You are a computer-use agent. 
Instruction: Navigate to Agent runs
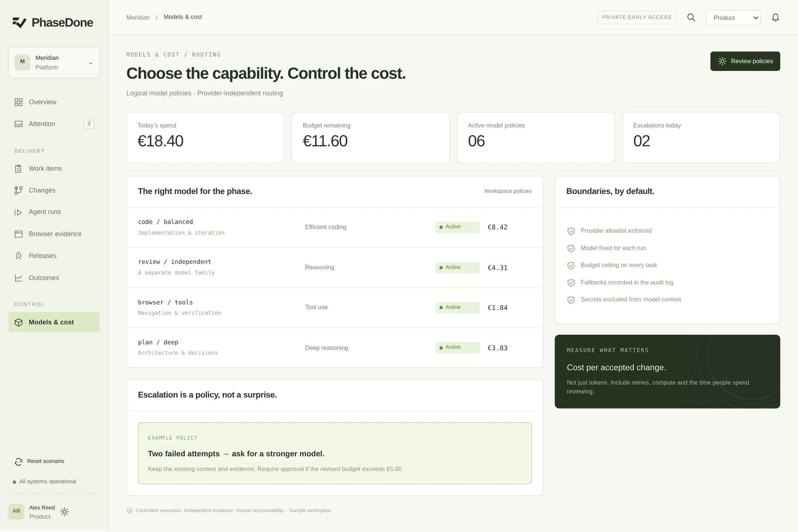pos(54,212)
